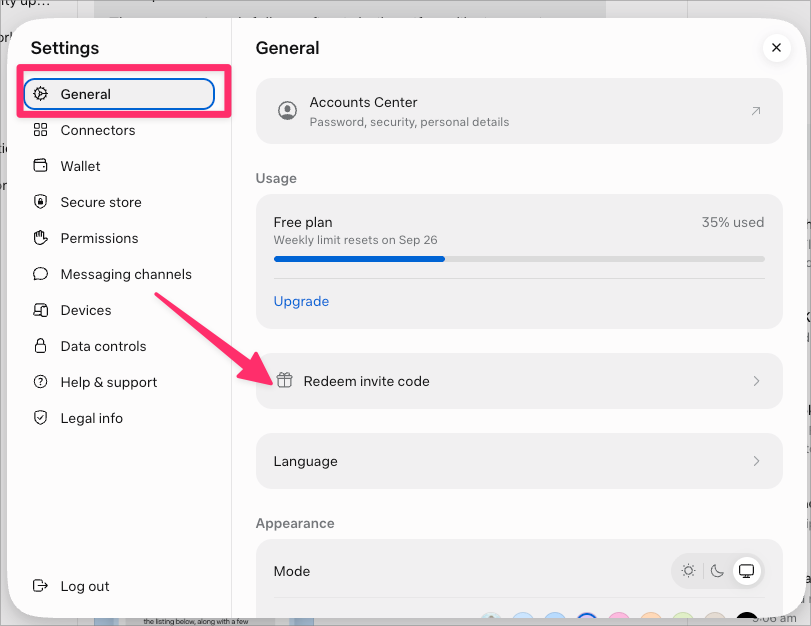Open Messaging channels speech bubble icon

(40, 274)
